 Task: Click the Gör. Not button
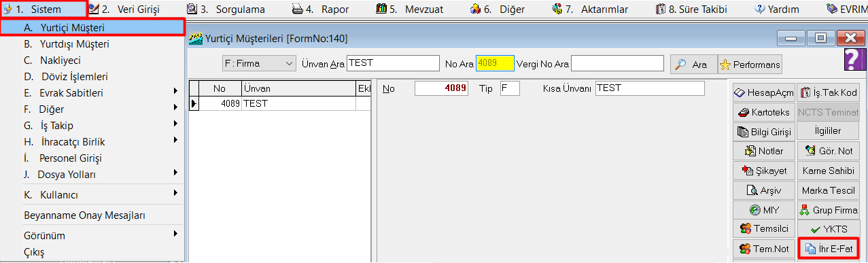(828, 151)
